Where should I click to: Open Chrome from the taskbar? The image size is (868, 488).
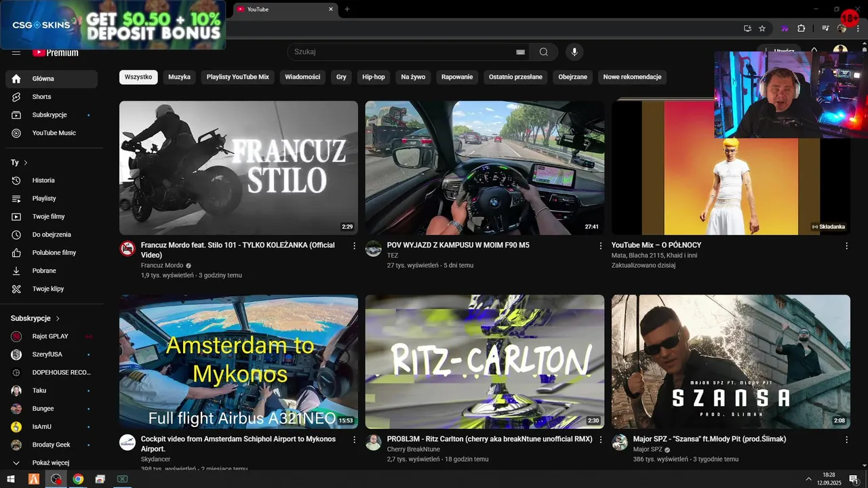pos(78,479)
